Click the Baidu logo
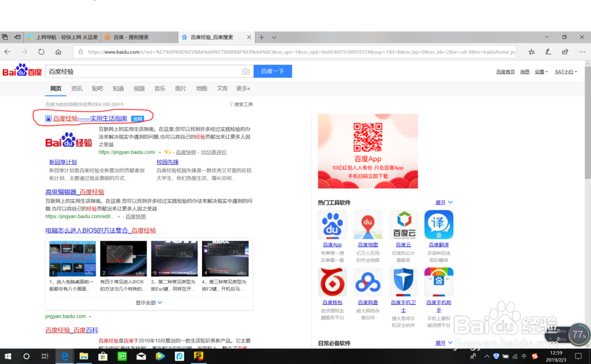Image resolution: width=591 pixels, height=364 pixels. (22, 70)
